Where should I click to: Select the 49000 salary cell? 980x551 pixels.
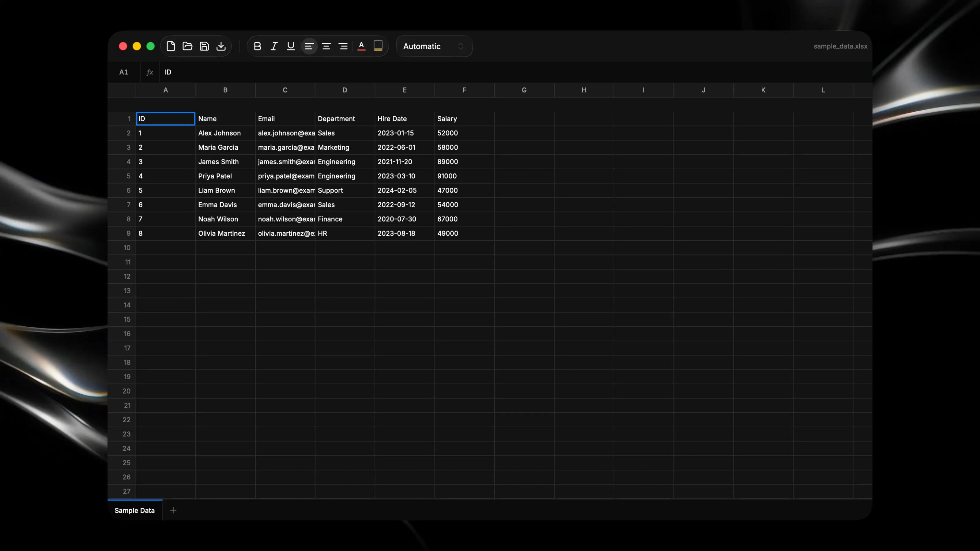(464, 233)
